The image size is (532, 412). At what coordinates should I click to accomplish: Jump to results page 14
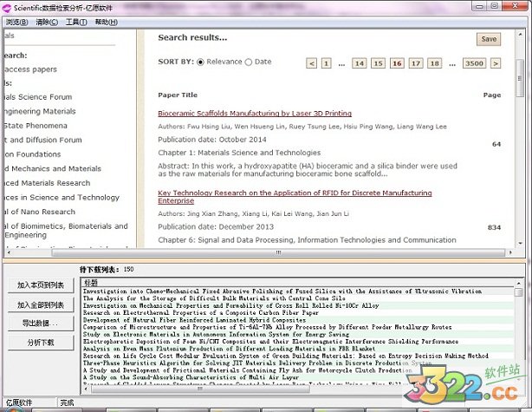(359, 63)
